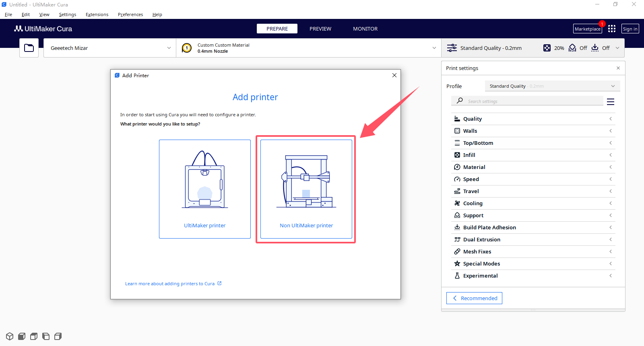Click the Quality category icon
This screenshot has width=644, height=346.
tap(457, 119)
